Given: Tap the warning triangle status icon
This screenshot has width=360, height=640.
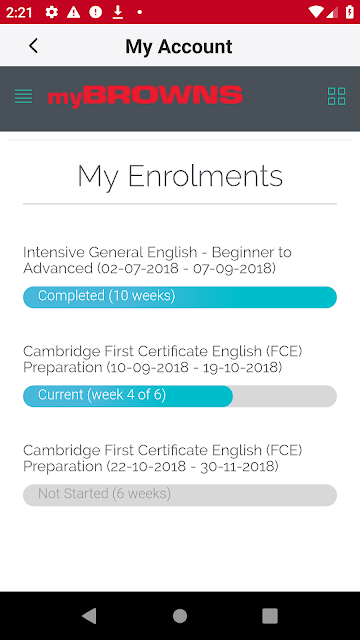Looking at the screenshot, I should pyautogui.click(x=73, y=12).
